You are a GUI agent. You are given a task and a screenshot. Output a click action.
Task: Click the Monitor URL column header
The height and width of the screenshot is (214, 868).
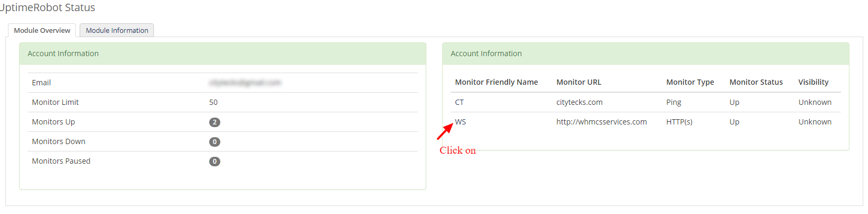[x=579, y=82]
